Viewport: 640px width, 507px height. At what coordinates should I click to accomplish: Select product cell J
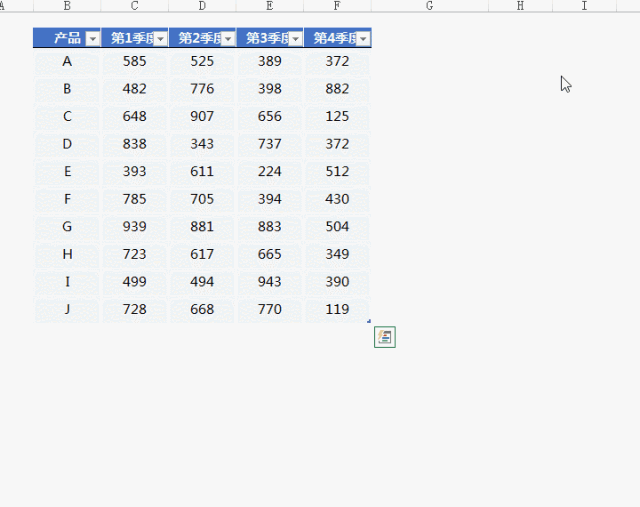[x=67, y=309]
